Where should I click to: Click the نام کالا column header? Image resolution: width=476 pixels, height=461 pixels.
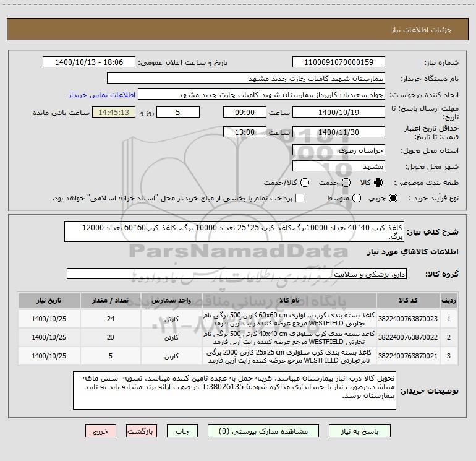[289, 301]
